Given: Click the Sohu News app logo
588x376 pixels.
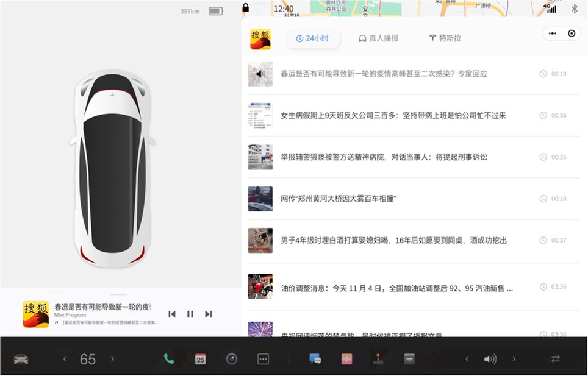Looking at the screenshot, I should coord(260,38).
